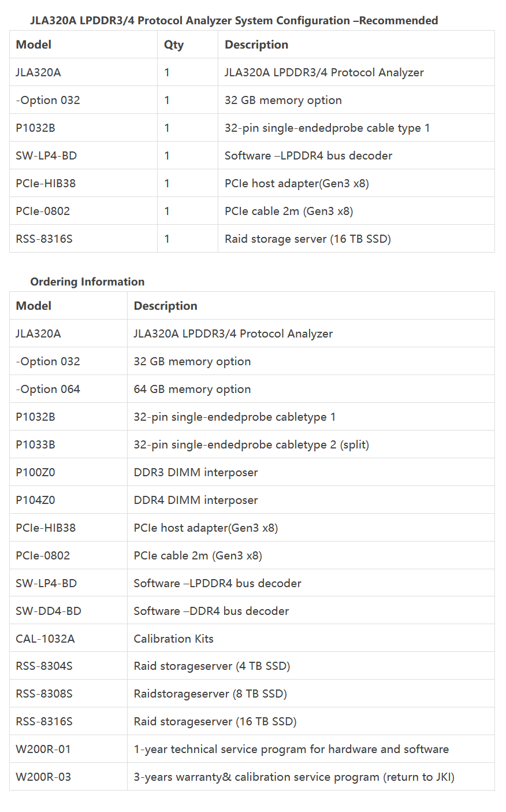Viewport: 506px width, 812px height.
Task: Click the JLA320A System Configuration title
Action: (234, 21)
